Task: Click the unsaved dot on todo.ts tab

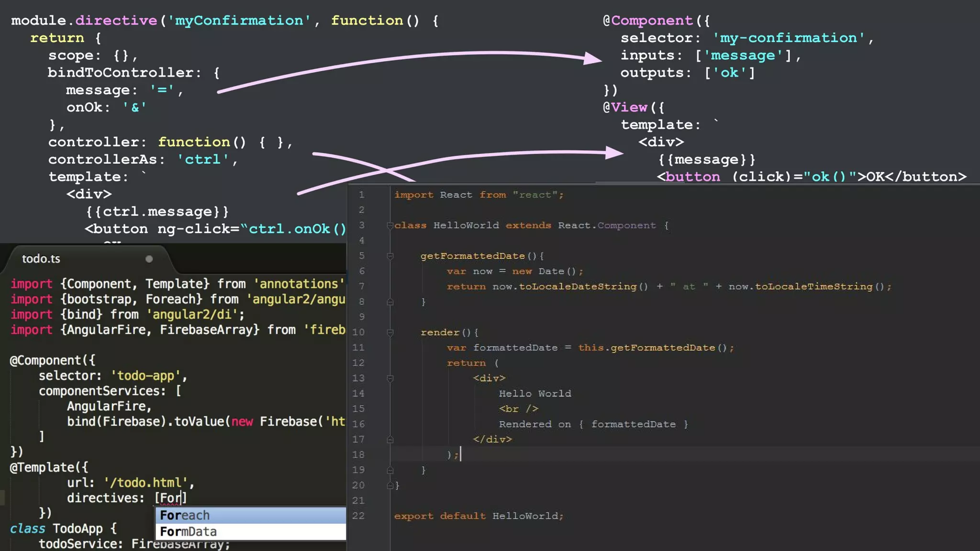Action: (x=149, y=259)
